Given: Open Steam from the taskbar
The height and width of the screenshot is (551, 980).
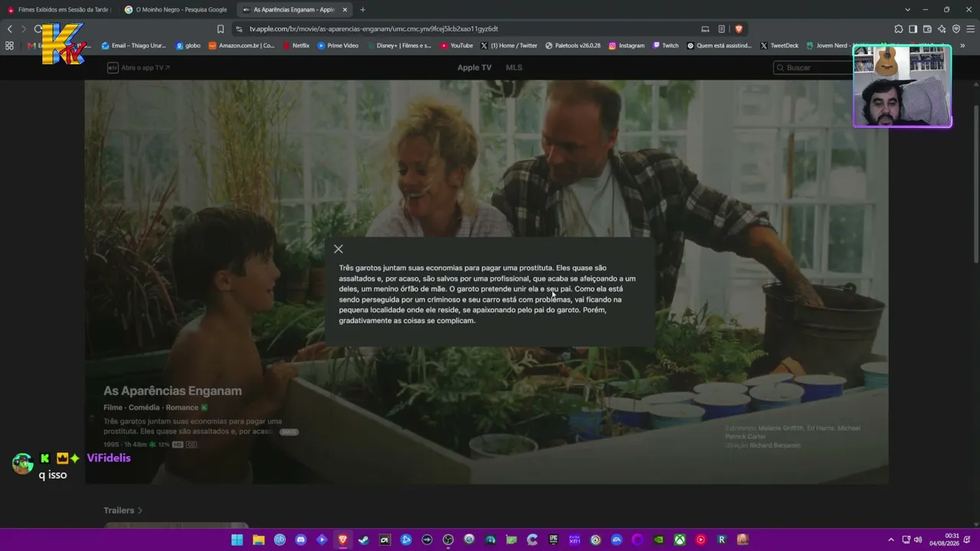Looking at the screenshot, I should click(x=364, y=540).
